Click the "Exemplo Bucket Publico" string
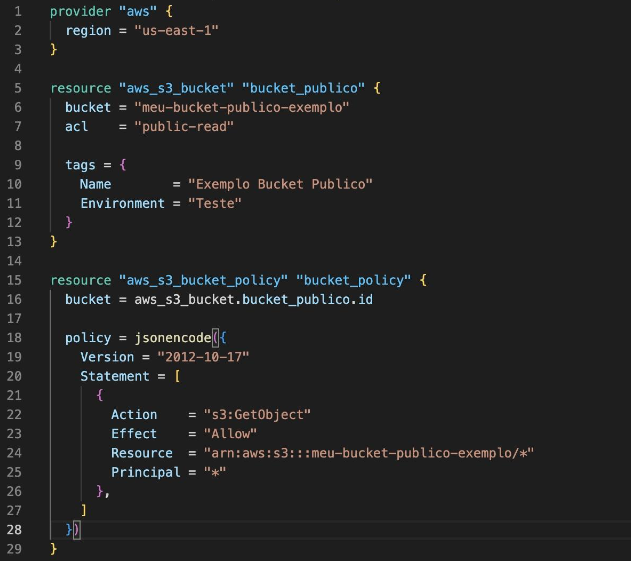Screen dimensions: 631x561 [x=280, y=184]
